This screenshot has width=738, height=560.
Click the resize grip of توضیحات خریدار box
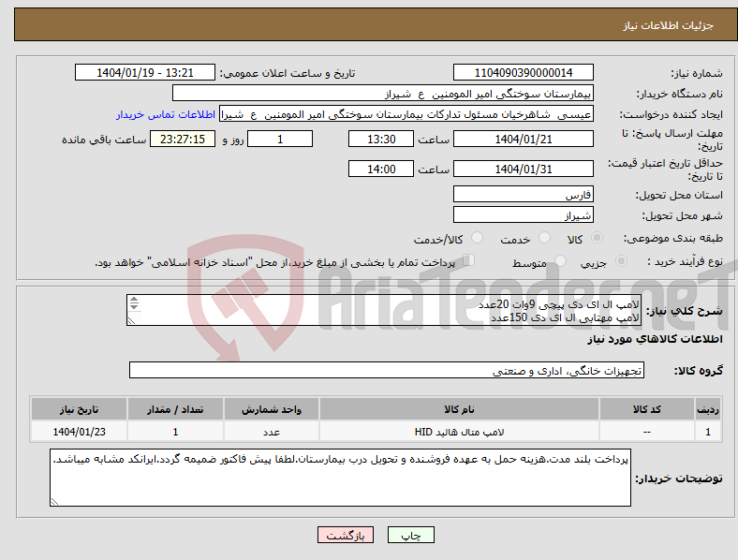coord(54,502)
